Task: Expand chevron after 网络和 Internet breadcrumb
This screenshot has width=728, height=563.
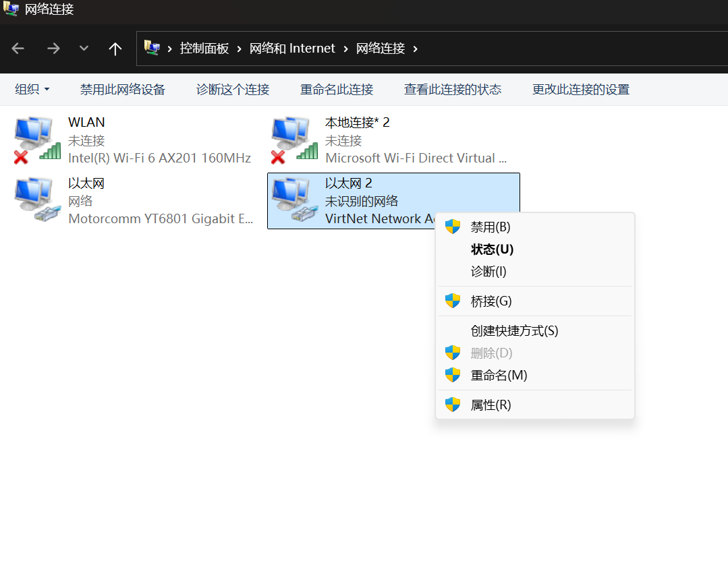Action: (345, 49)
